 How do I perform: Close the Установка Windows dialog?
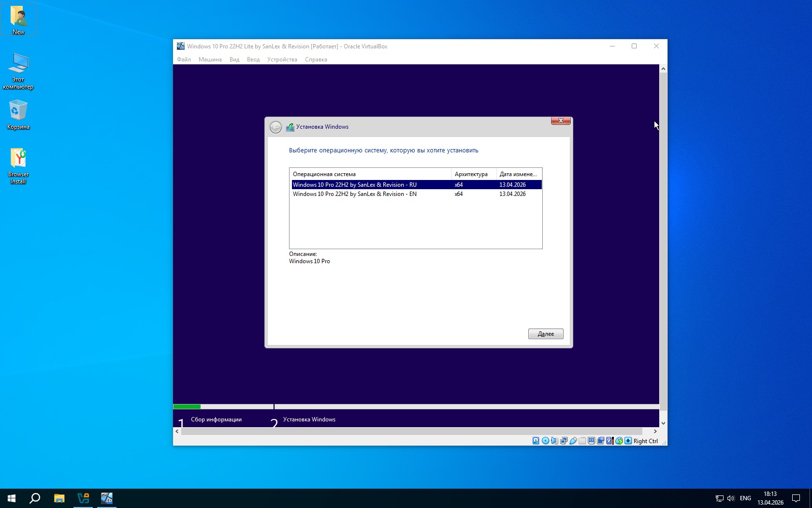[x=561, y=120]
